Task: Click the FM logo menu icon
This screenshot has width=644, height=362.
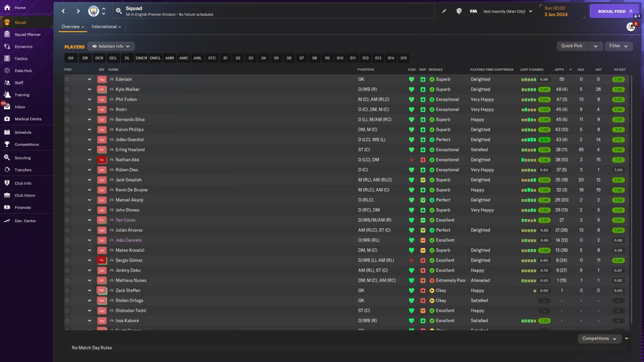Action: click(x=473, y=11)
